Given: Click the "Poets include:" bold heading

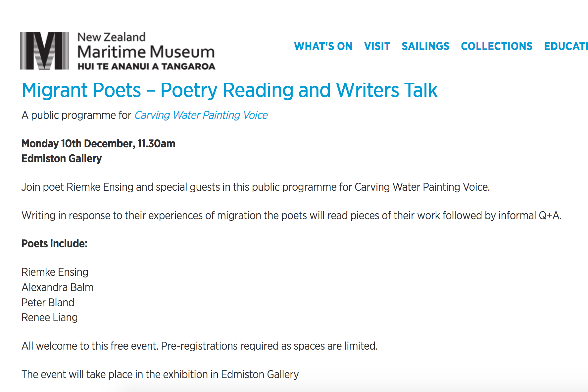Looking at the screenshot, I should 55,244.
